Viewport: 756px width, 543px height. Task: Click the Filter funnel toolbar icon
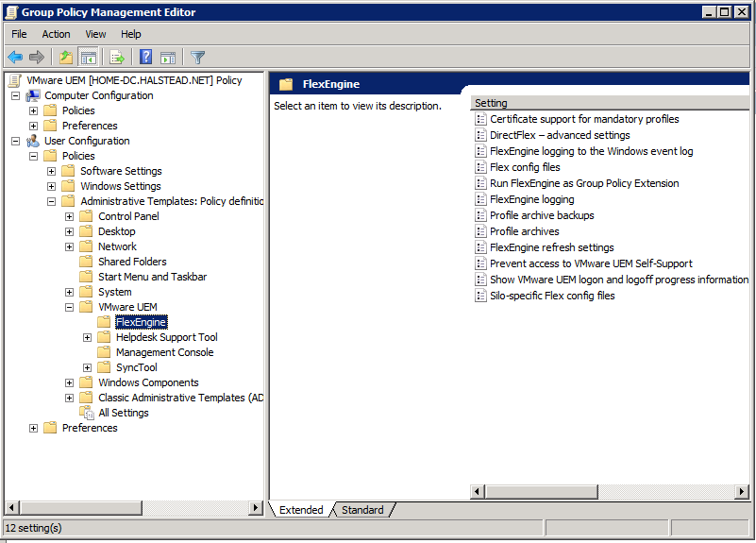197,58
